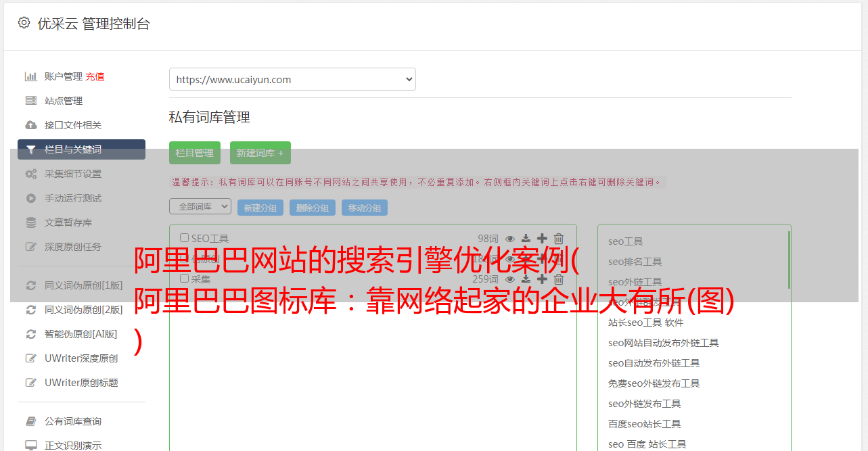The image size is (868, 451).
Task: Add keywords with SEO工具 plus icon
Action: tap(542, 239)
